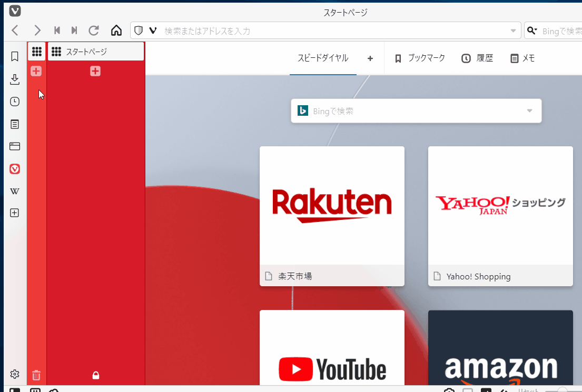Viewport: 582px width, 392px height.
Task: Click the rewind navigation button
Action: point(57,31)
